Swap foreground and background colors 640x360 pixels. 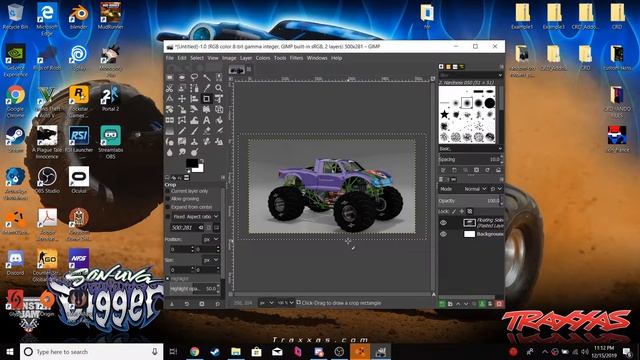click(x=202, y=160)
